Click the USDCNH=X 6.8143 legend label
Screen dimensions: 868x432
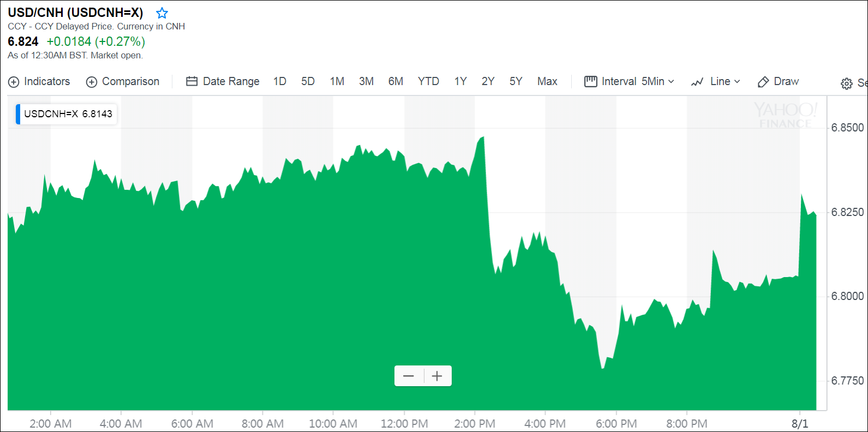click(68, 114)
